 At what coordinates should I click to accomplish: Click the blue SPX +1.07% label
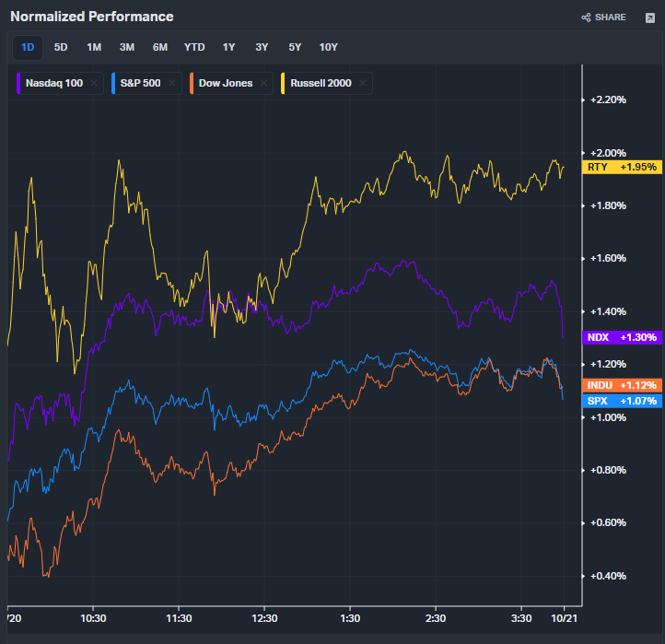[622, 401]
